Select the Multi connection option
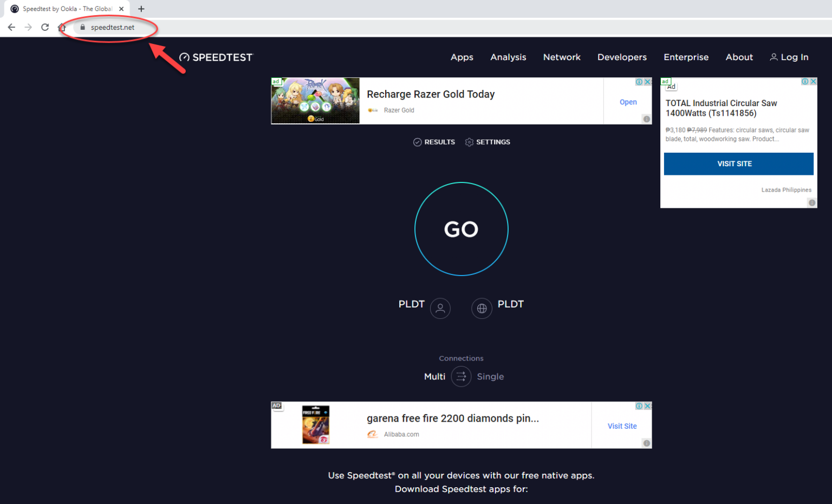This screenshot has height=504, width=832. pyautogui.click(x=434, y=377)
